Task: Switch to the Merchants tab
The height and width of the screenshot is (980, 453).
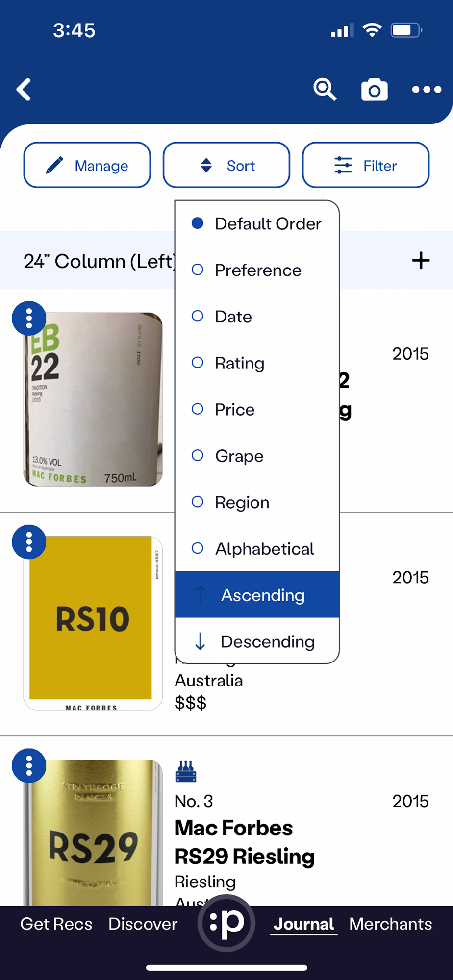Action: click(390, 924)
